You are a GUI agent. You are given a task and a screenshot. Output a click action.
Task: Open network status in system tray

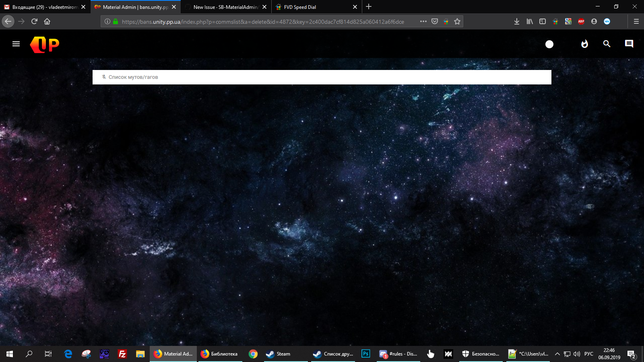click(x=567, y=354)
